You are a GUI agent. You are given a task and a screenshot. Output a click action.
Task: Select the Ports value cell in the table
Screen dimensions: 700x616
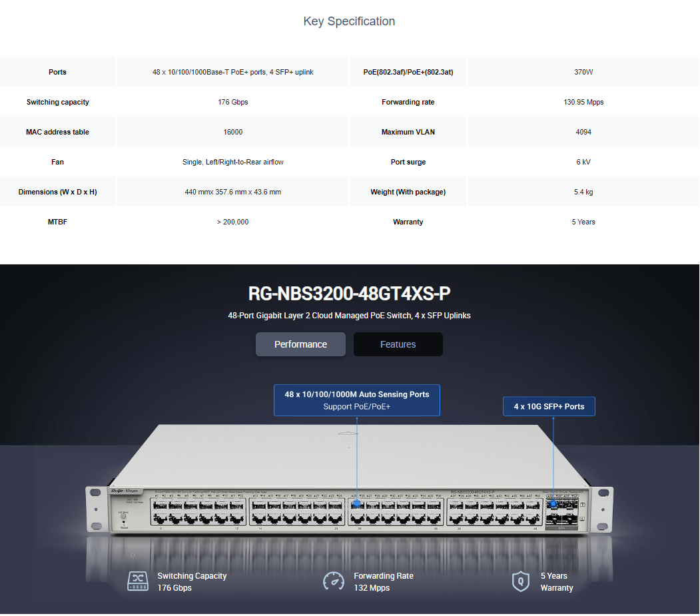pyautogui.click(x=232, y=72)
